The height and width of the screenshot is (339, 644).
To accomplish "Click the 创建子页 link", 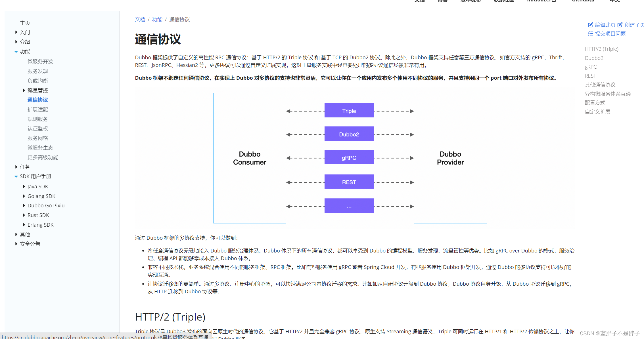I will pyautogui.click(x=634, y=25).
